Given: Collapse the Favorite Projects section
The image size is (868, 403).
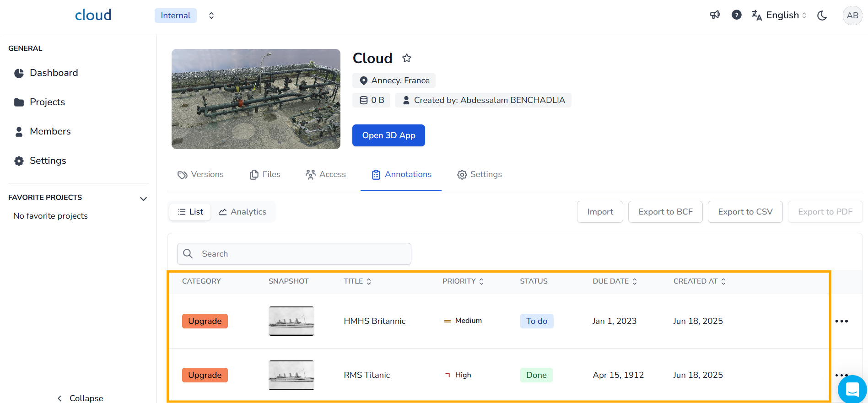Looking at the screenshot, I should [x=143, y=199].
